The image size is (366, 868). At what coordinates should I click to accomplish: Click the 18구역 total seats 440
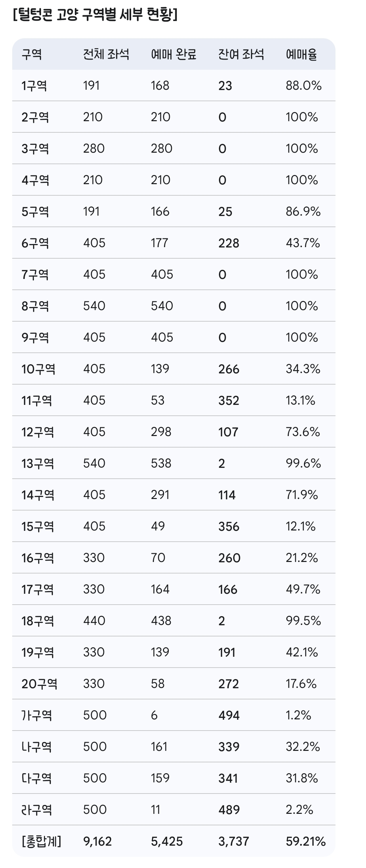coord(94,621)
